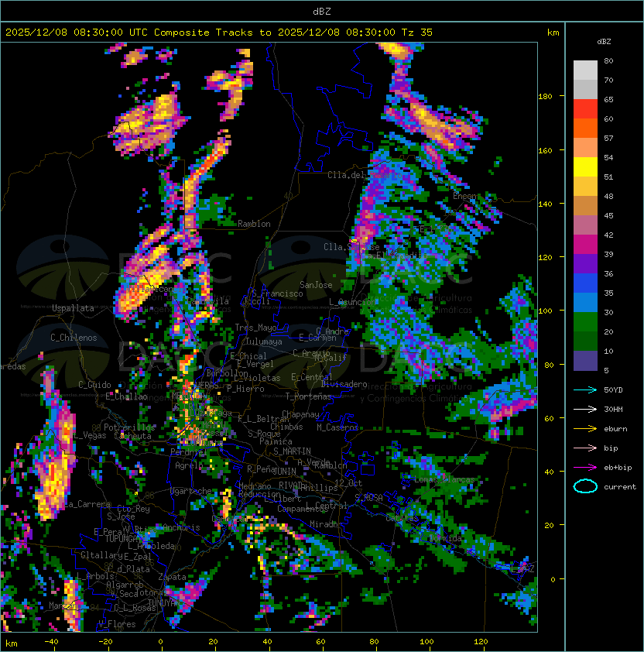
Task: Click the Lomas_Blancas map label
Action: (444, 479)
